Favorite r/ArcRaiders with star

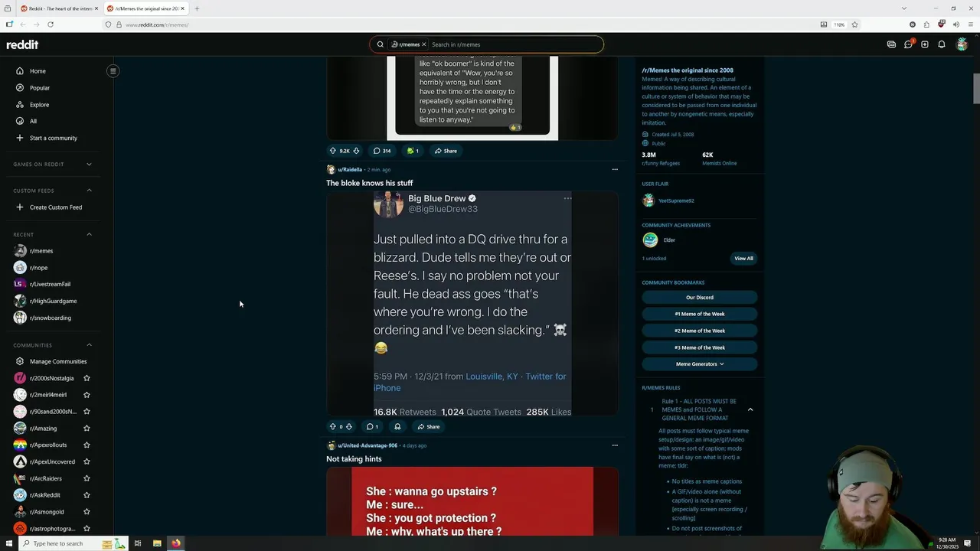pos(87,478)
